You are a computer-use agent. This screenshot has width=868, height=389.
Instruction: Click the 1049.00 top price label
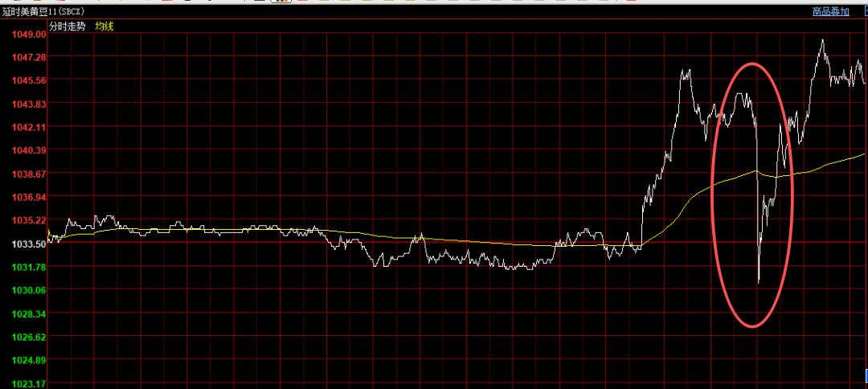click(29, 35)
